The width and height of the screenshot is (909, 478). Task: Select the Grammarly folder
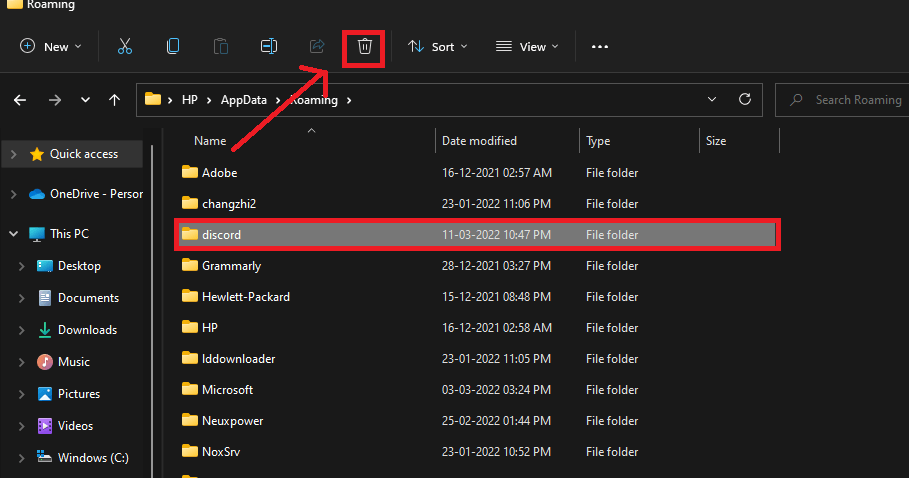click(231, 266)
